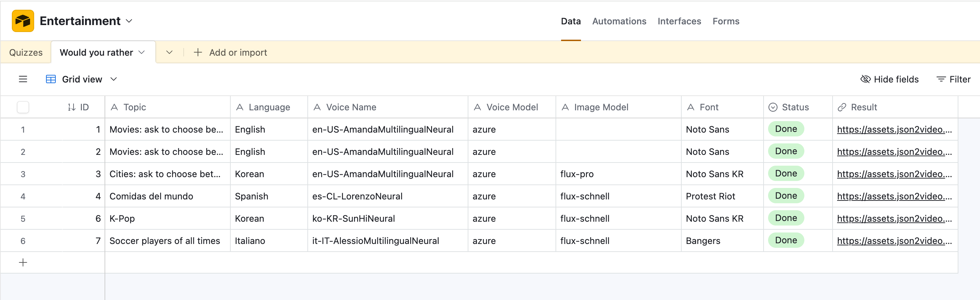Select the Result column header
Screen dimensions: 980x300
pos(895,107)
